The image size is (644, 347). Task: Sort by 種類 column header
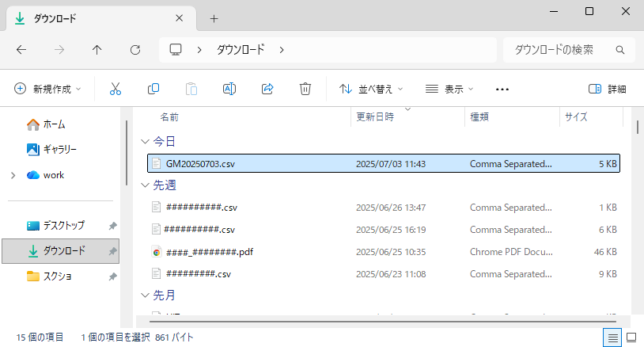click(x=479, y=117)
